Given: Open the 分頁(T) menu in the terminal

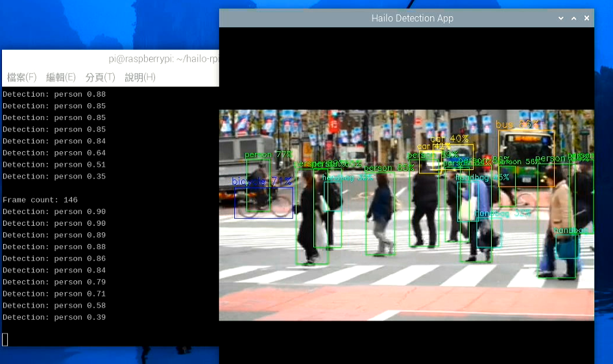Looking at the screenshot, I should point(101,77).
